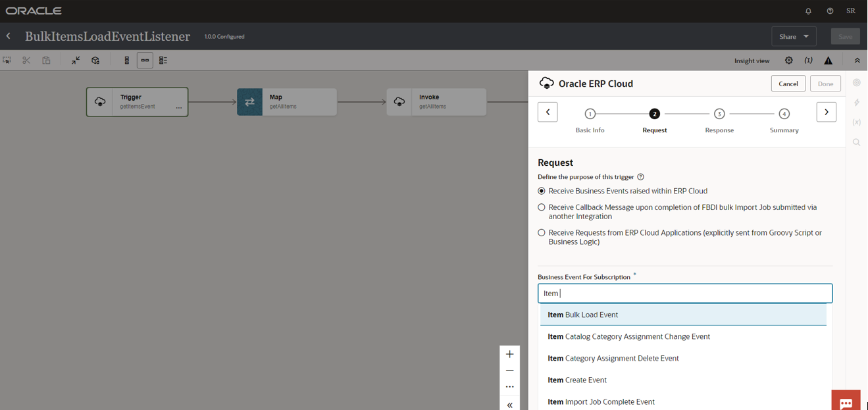Viewport: 868px width, 410px height.
Task: Open the errors warning triangle icon
Action: 828,61
